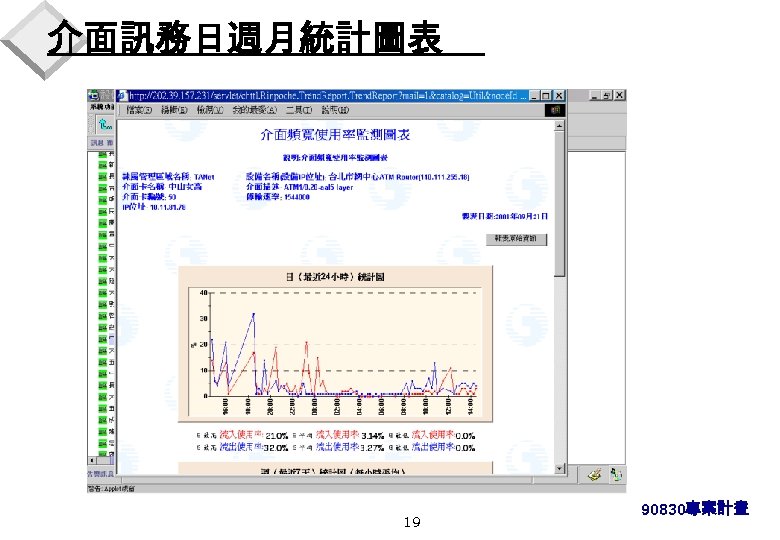Click the 3.34% average inflow value
This screenshot has height=540, width=780.
pos(373,436)
